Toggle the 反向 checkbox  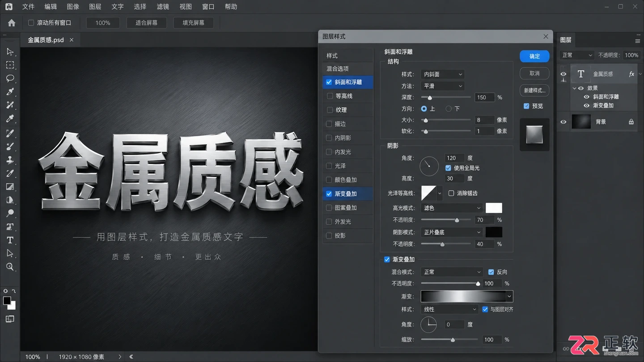pyautogui.click(x=491, y=272)
